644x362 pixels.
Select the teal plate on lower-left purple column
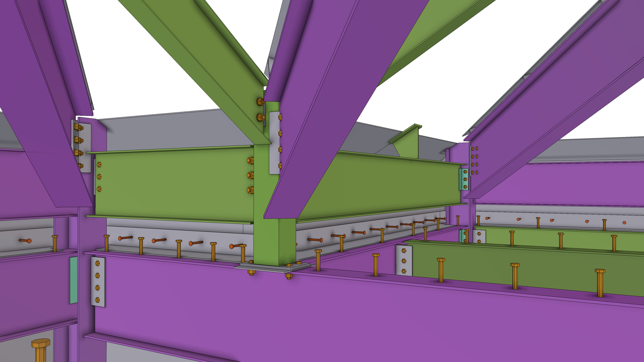click(73, 280)
